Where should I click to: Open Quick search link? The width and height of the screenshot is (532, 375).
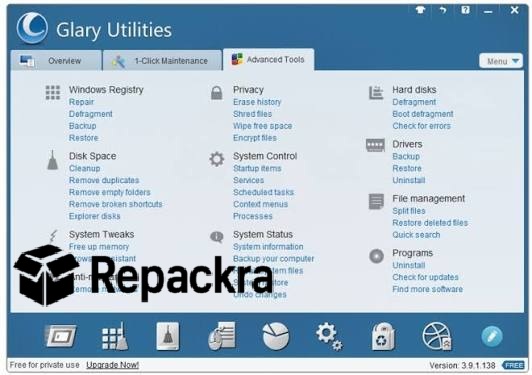416,235
